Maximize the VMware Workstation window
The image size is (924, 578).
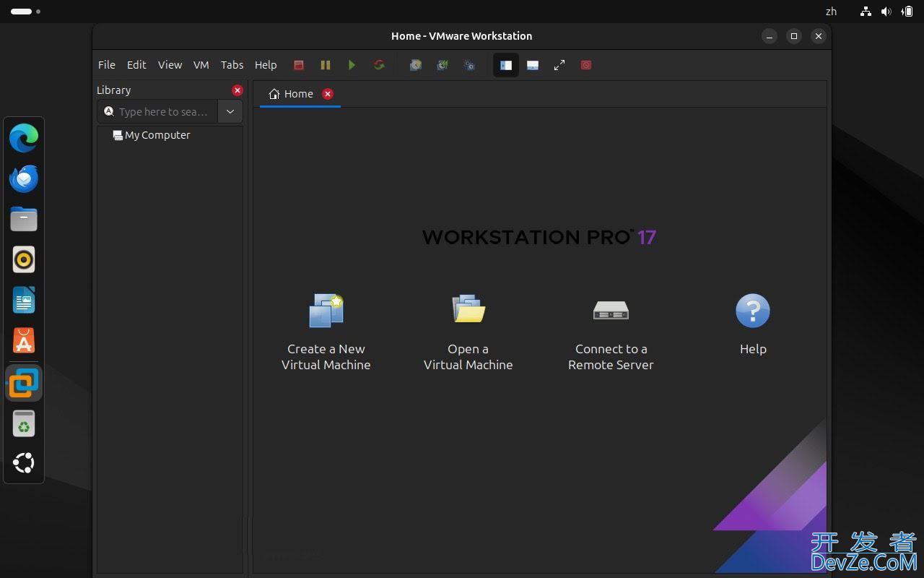[794, 36]
